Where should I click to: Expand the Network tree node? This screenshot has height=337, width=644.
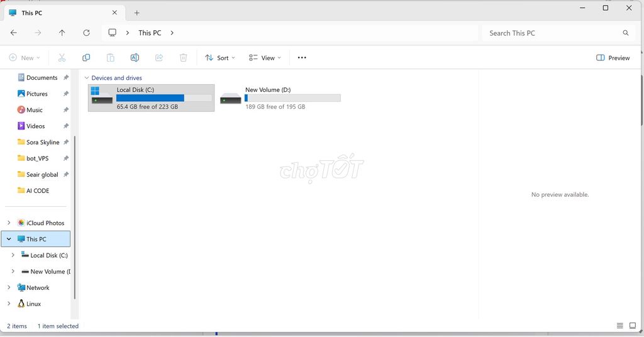(9, 288)
